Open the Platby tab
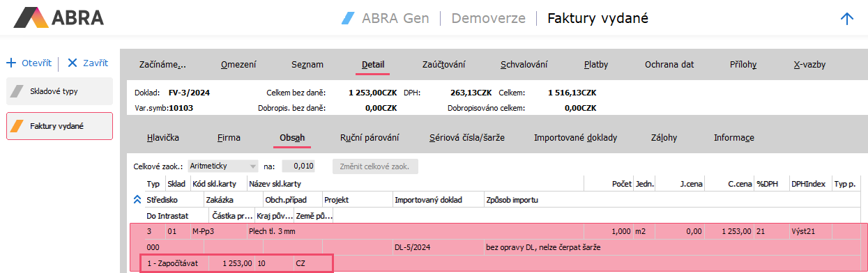This screenshot has height=273, width=868. click(596, 65)
